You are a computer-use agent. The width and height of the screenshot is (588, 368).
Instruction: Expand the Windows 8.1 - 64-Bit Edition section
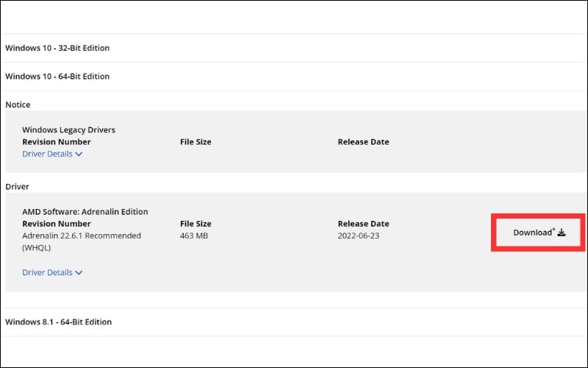[x=59, y=322]
